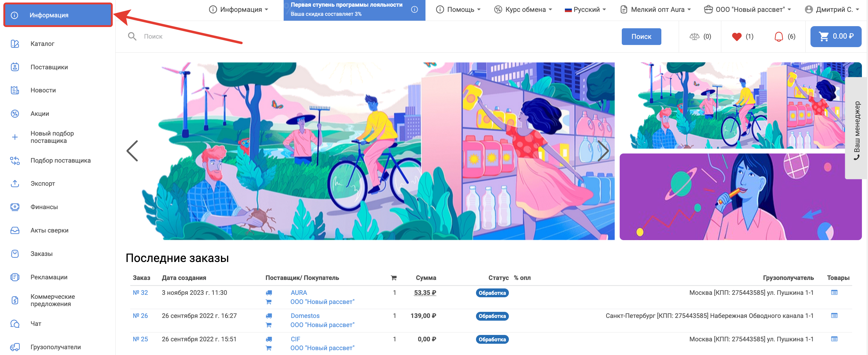The width and height of the screenshot is (868, 355).
Task: Expand the Русский language dropdown
Action: (x=586, y=9)
